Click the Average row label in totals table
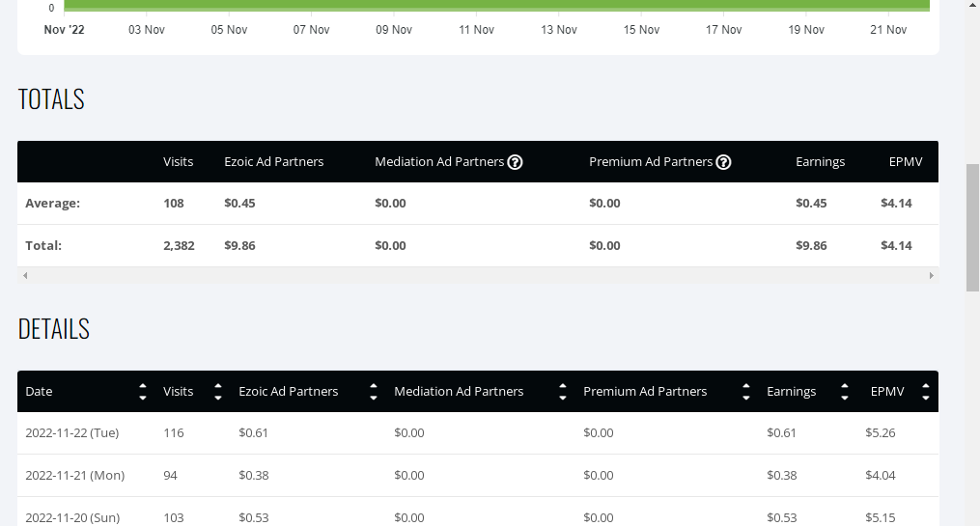 tap(52, 203)
